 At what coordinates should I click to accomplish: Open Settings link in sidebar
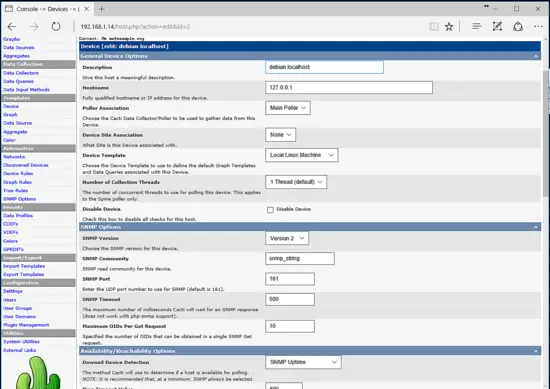click(x=13, y=291)
